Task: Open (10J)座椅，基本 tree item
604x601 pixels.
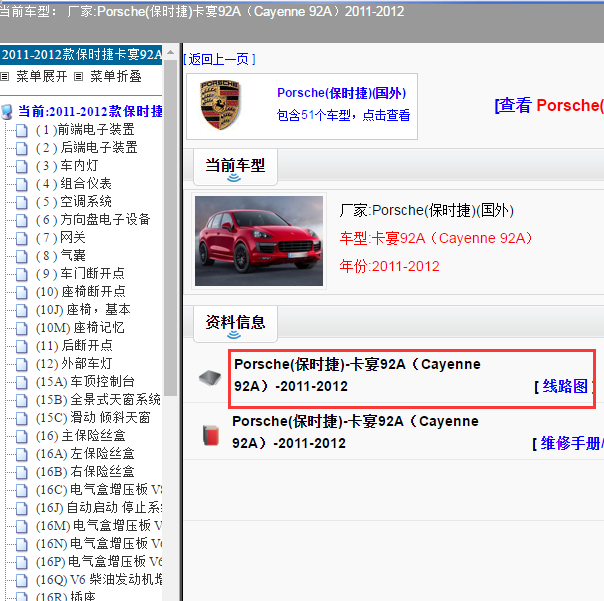Action: tap(83, 309)
